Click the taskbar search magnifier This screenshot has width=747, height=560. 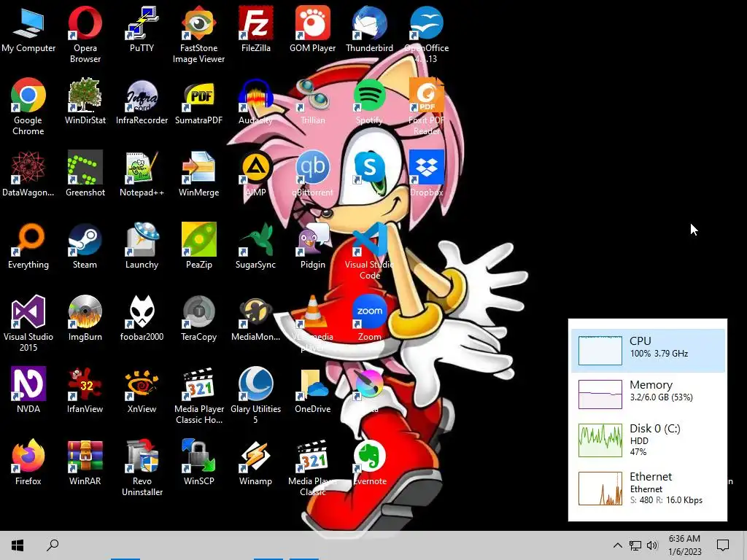(53, 545)
